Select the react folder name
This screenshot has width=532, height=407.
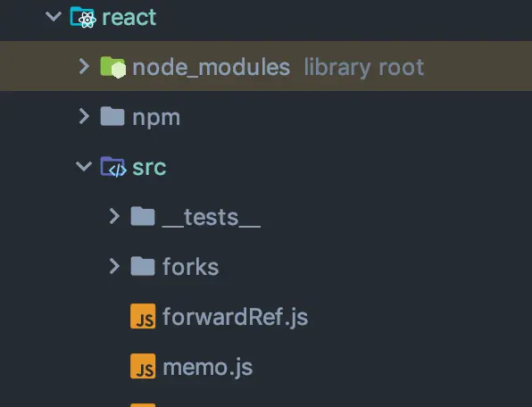tap(129, 18)
